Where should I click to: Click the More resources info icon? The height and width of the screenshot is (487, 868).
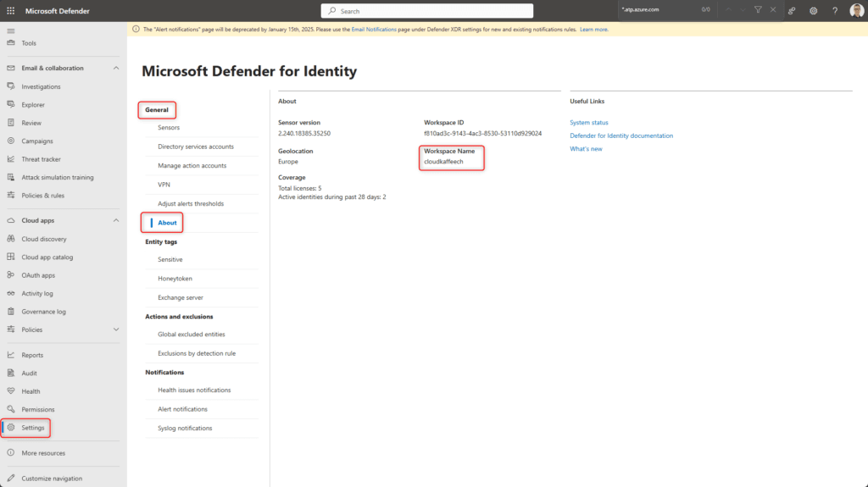pos(11,452)
